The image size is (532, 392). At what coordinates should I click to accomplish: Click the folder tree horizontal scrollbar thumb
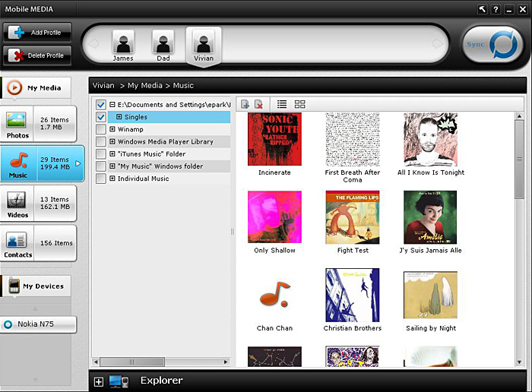[132, 362]
